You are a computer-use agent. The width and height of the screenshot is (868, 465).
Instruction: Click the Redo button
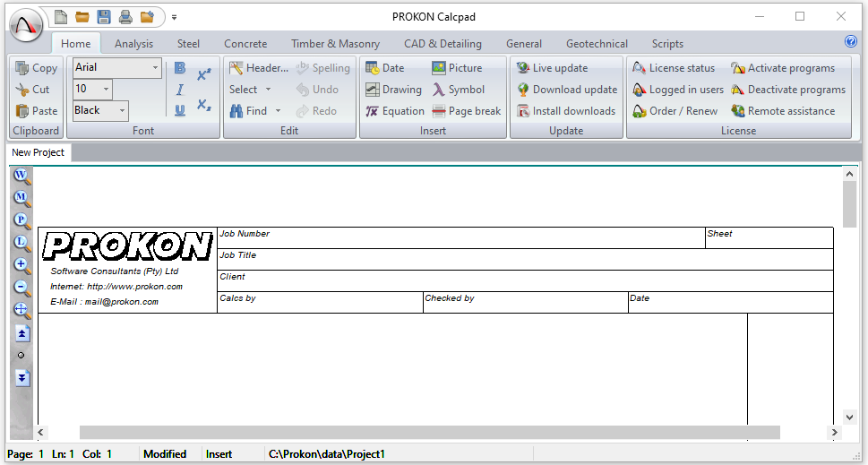[316, 111]
